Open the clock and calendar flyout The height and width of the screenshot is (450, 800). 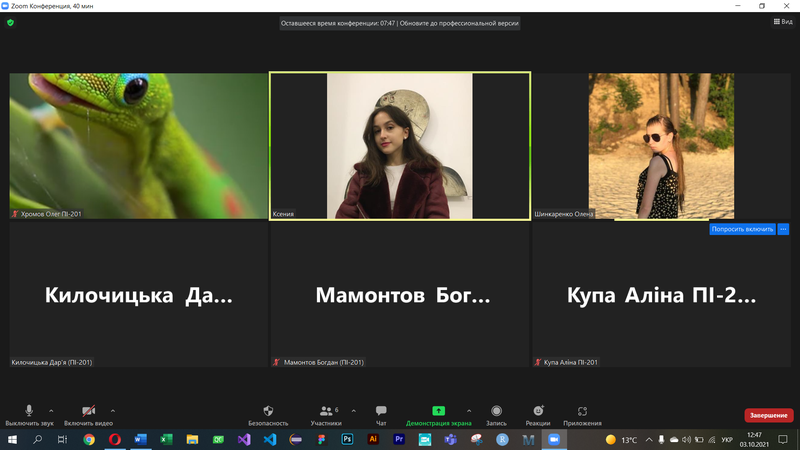(754, 439)
